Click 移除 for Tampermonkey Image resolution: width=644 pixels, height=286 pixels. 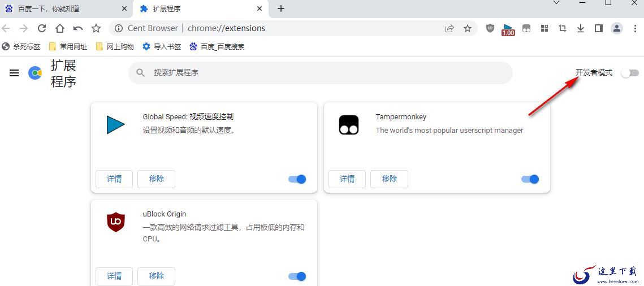coord(390,179)
